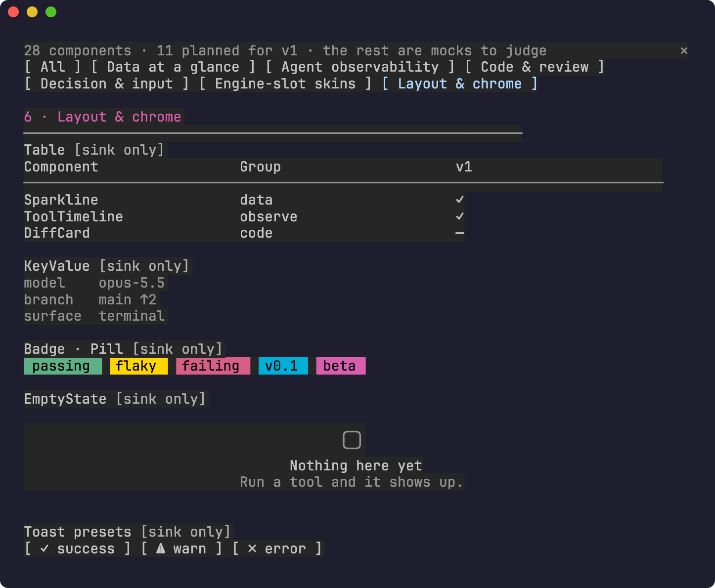
Task: Click the blue v0.1 pill
Action: (x=283, y=366)
